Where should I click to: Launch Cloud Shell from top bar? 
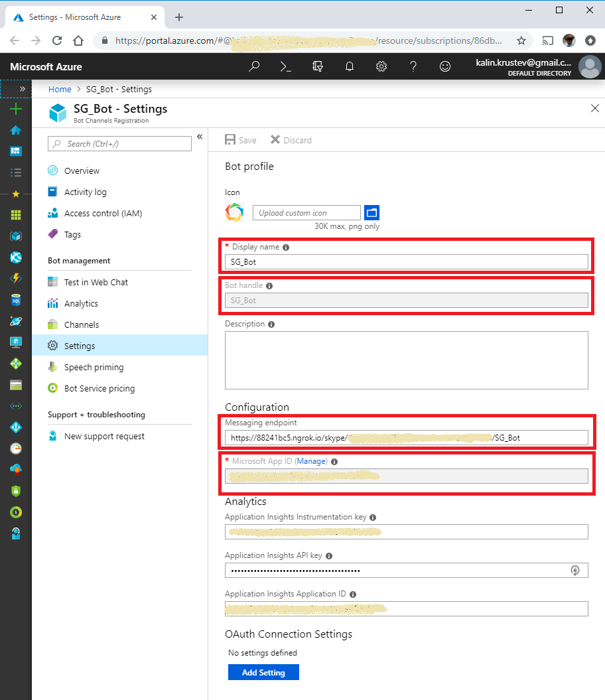click(x=286, y=66)
